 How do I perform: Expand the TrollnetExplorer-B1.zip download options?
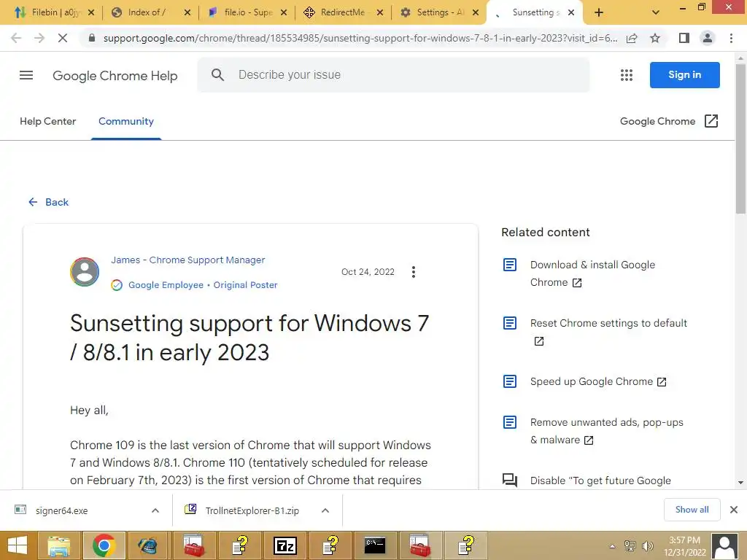tap(325, 510)
